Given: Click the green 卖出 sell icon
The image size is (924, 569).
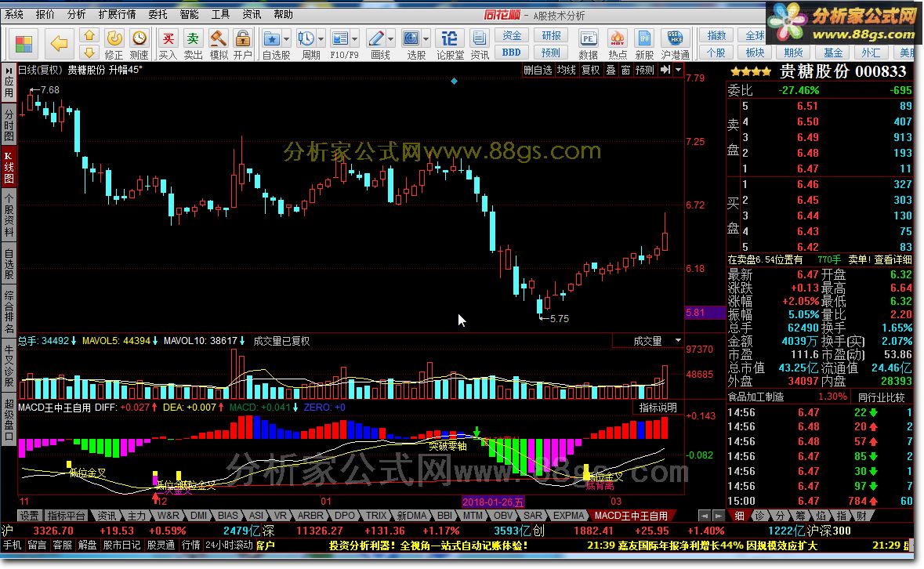Looking at the screenshot, I should click(193, 39).
